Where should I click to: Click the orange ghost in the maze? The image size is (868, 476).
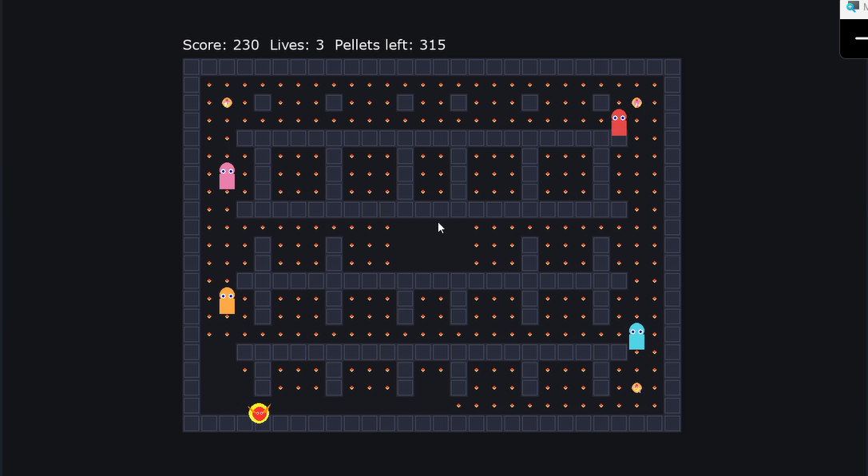pos(227,301)
